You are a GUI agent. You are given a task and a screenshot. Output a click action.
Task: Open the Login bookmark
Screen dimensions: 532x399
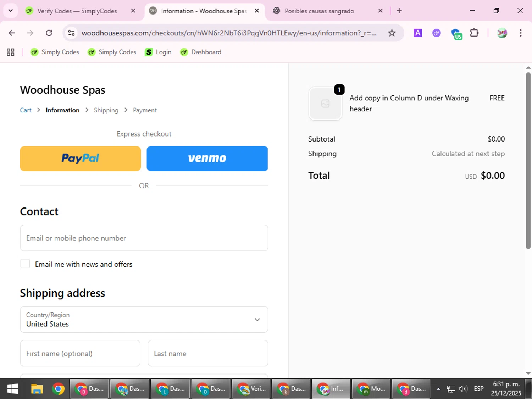click(x=158, y=52)
